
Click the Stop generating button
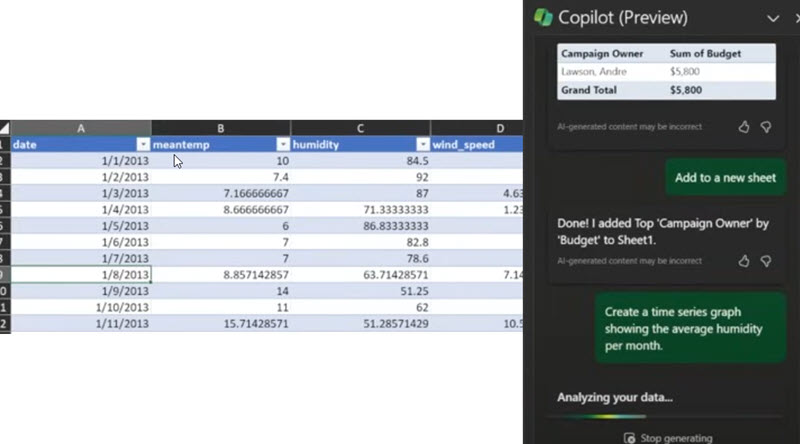(x=668, y=438)
